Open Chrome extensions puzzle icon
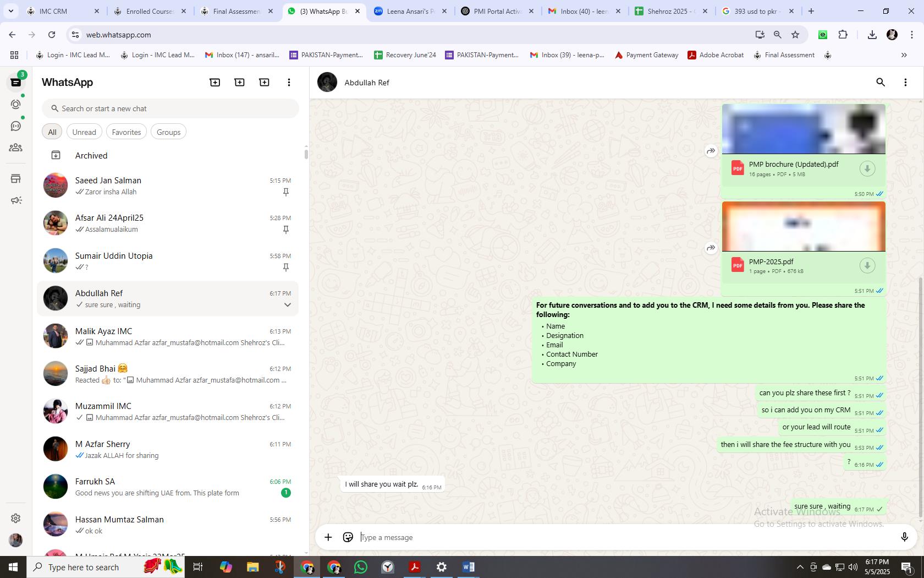 pyautogui.click(x=843, y=35)
